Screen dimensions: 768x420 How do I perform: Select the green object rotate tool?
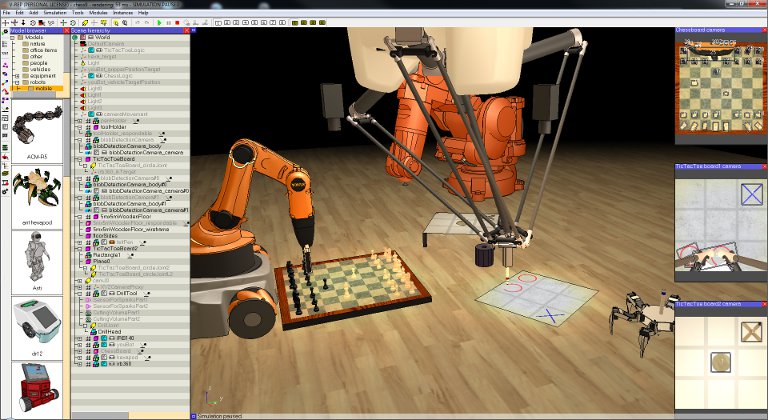click(73, 23)
